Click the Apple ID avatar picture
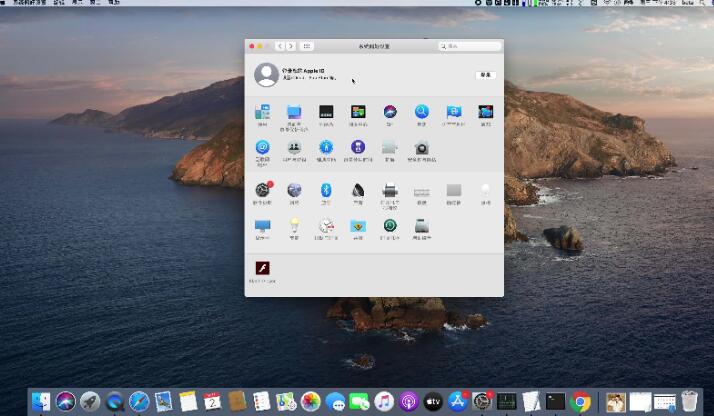 (266, 75)
